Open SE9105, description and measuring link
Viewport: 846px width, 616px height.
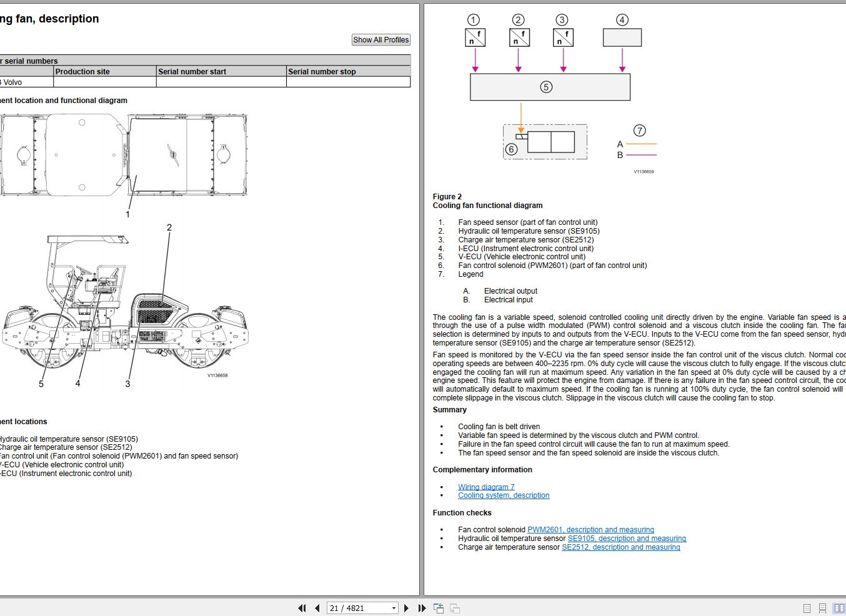[627, 539]
